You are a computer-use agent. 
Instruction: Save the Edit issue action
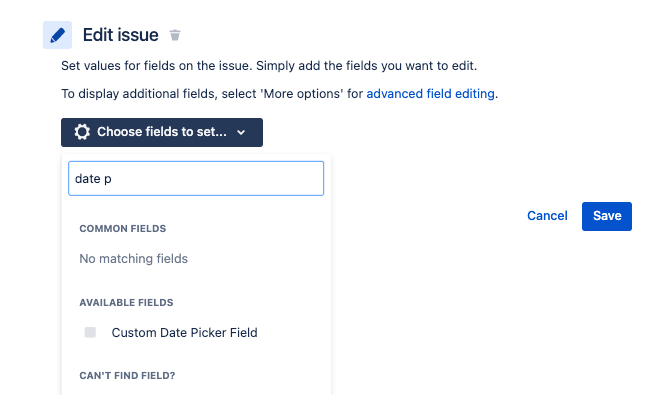[x=607, y=216]
